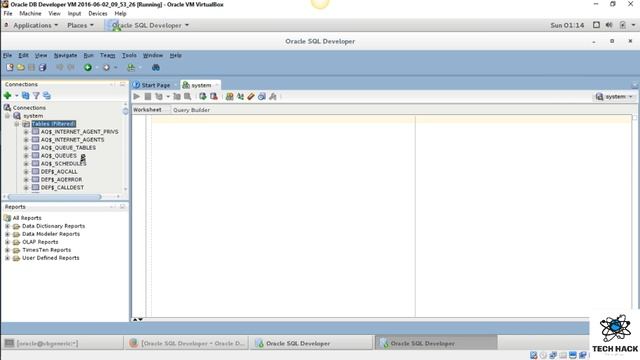640x360 pixels.
Task: Click the SQL History icon
Action: click(x=262, y=96)
